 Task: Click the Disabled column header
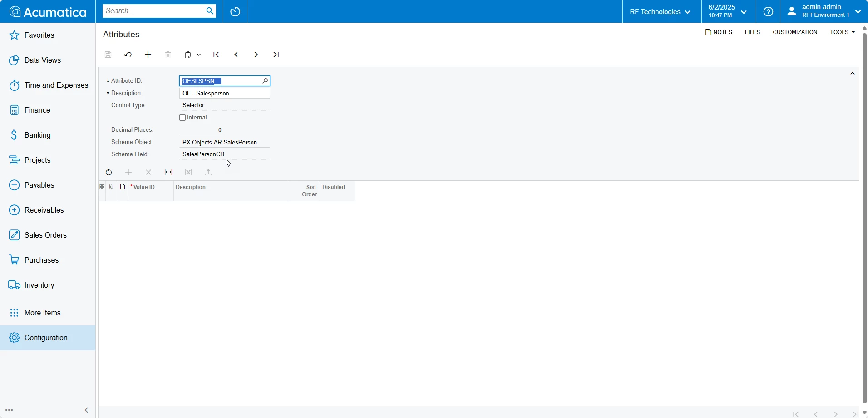click(x=337, y=191)
